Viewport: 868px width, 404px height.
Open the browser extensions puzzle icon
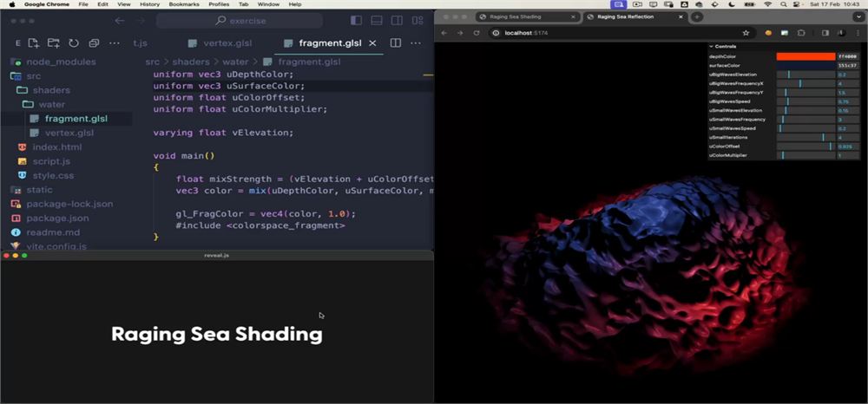[x=800, y=33]
